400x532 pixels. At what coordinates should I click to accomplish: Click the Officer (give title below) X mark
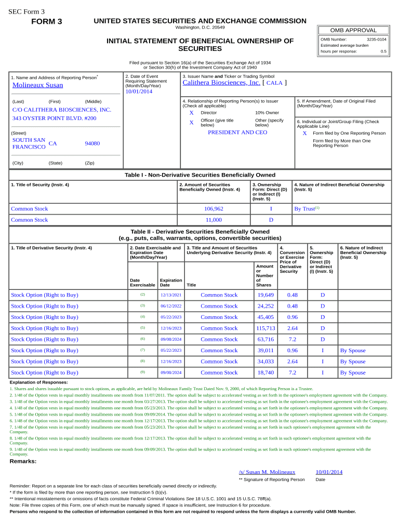pos(191,123)
